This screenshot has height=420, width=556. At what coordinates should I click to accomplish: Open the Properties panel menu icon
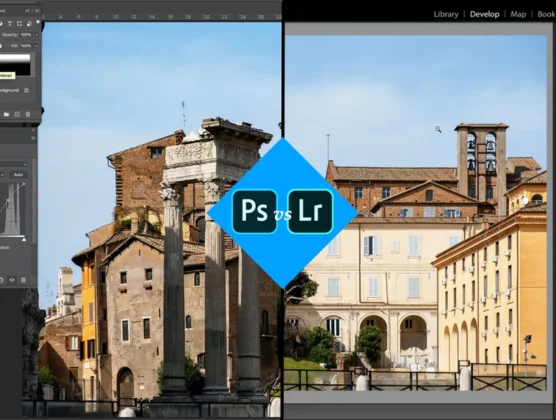(x=33, y=138)
